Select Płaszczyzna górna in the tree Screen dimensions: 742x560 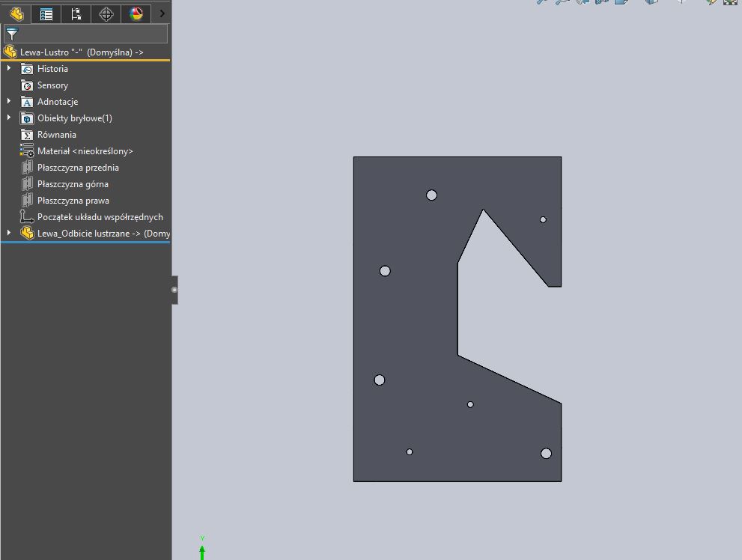click(x=73, y=184)
